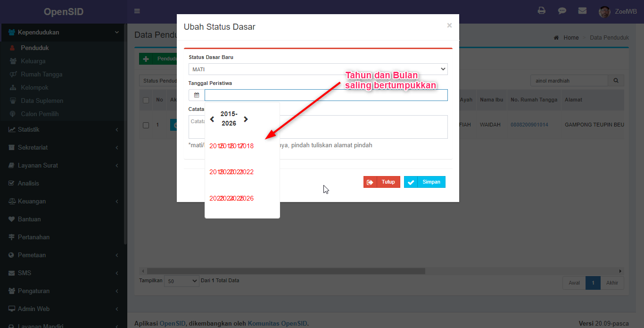Close the Ubah Status Dasar dialog
The image size is (644, 328).
(x=449, y=25)
